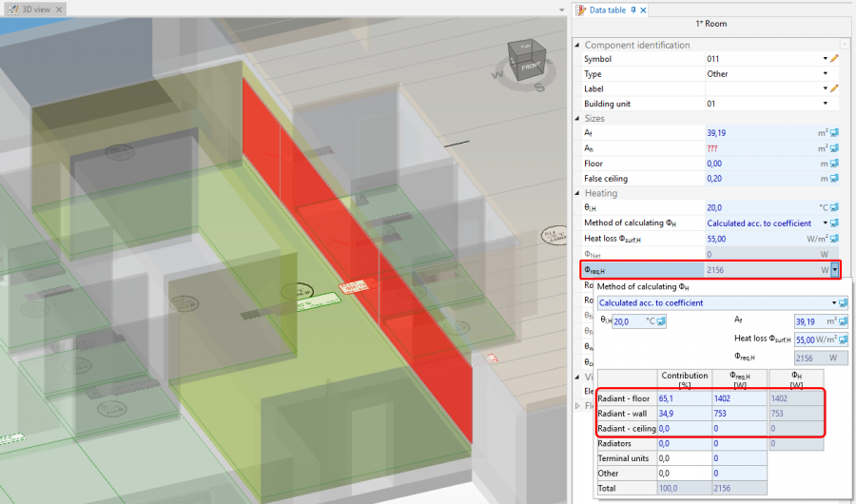The width and height of the screenshot is (856, 504).
Task: Open the Building unit dropdown
Action: (825, 104)
